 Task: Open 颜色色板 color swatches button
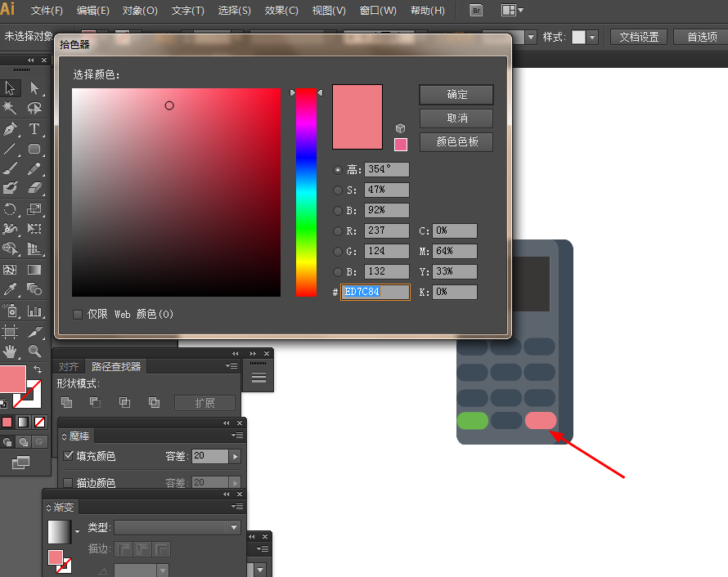(456, 142)
